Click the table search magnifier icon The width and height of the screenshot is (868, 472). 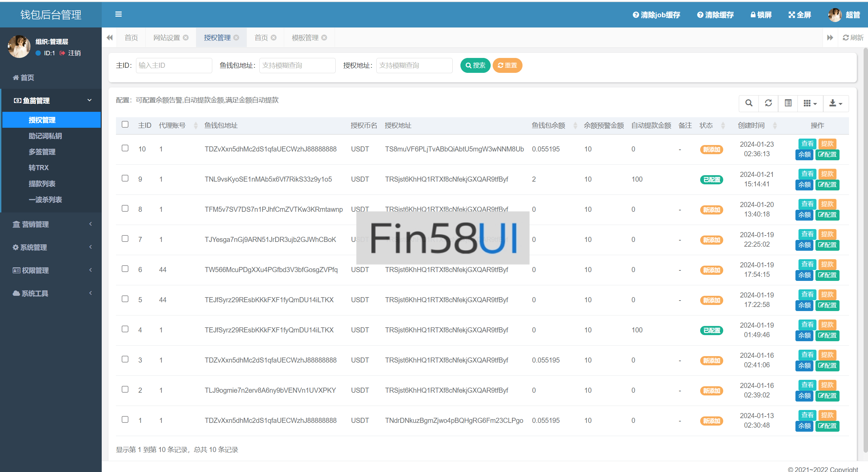click(749, 103)
